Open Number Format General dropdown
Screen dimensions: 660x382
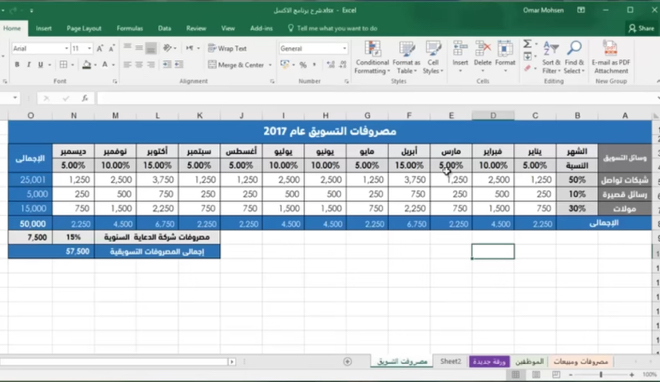tap(344, 48)
